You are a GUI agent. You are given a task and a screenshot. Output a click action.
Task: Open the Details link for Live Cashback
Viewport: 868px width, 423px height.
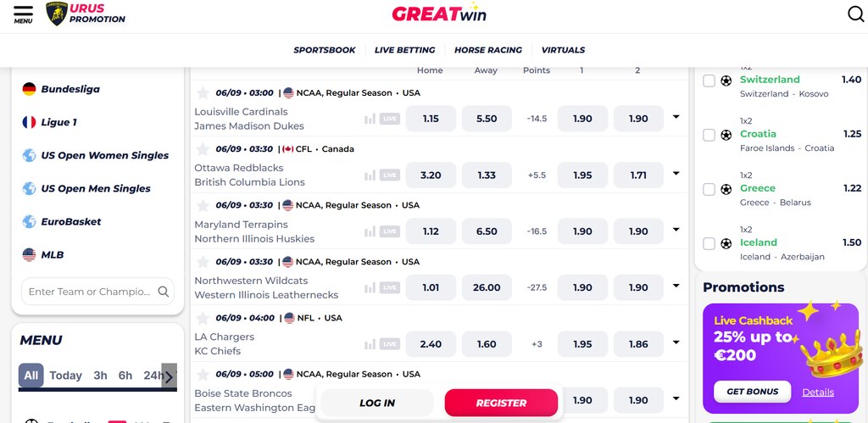818,392
